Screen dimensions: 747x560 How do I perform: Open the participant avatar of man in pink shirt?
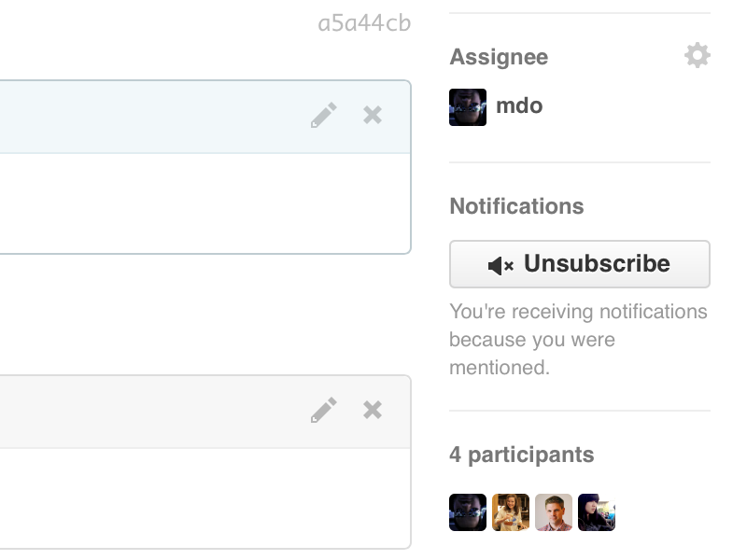point(554,512)
